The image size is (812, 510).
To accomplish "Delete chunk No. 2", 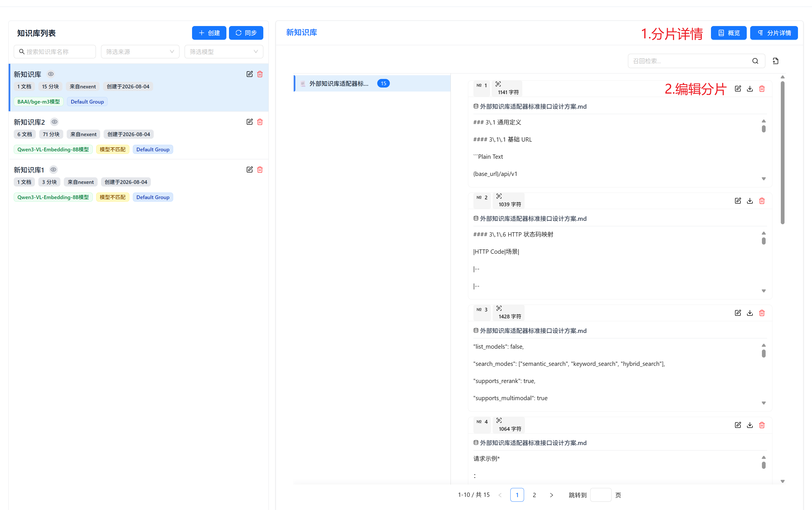I will [x=762, y=201].
